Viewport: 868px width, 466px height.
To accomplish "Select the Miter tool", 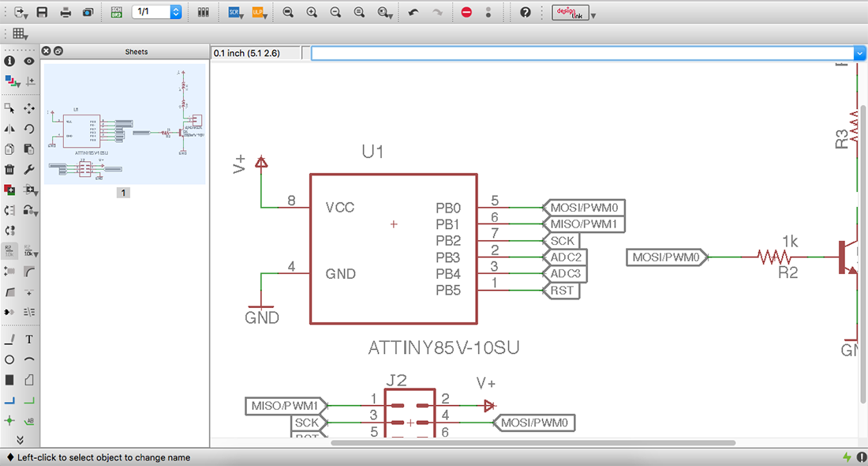I will (x=29, y=272).
